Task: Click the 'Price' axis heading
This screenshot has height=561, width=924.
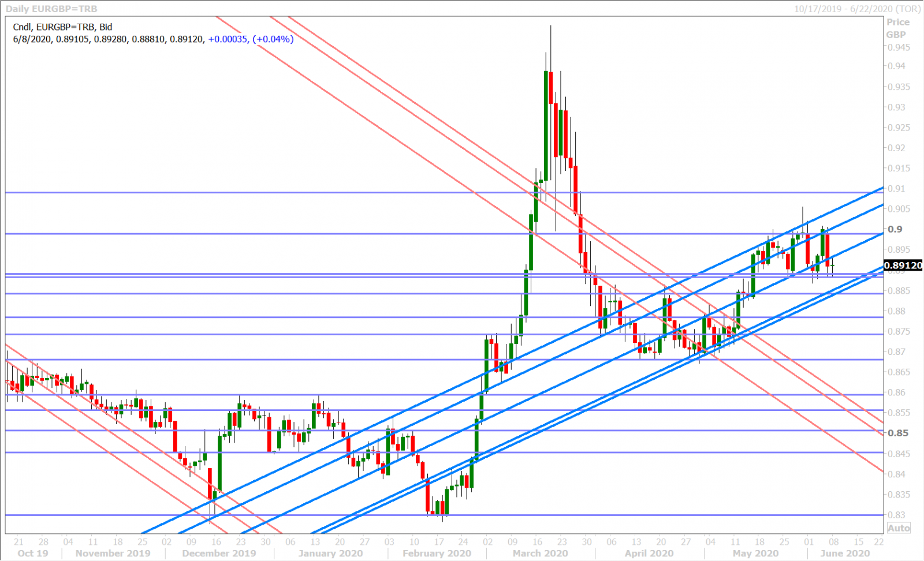Action: click(898, 22)
